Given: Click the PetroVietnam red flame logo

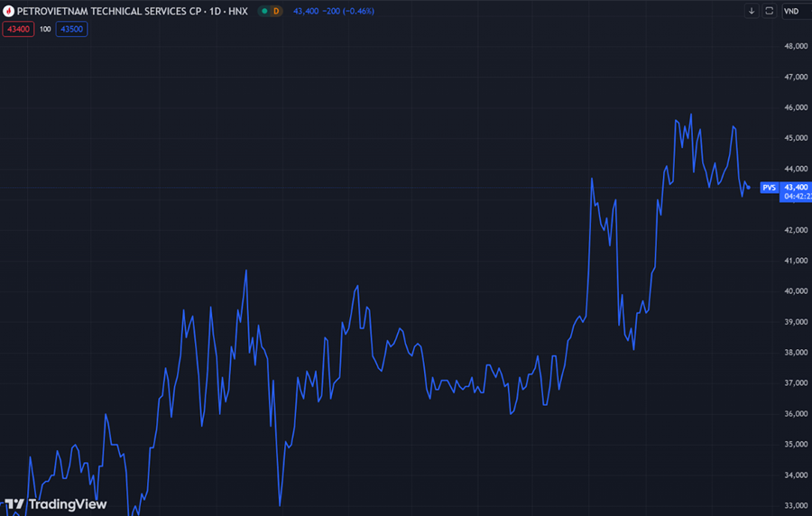Looking at the screenshot, I should click(x=9, y=12).
